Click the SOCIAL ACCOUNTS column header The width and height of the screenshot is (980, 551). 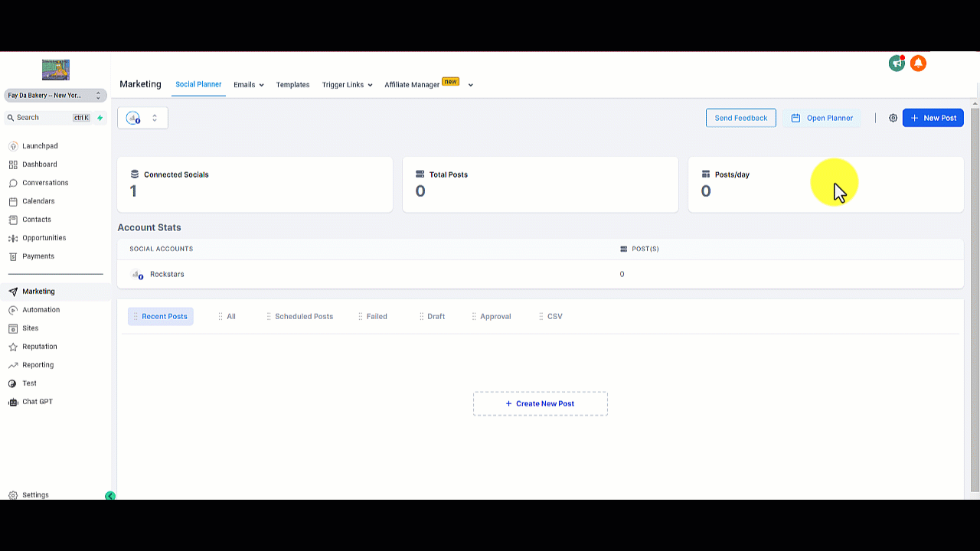161,249
